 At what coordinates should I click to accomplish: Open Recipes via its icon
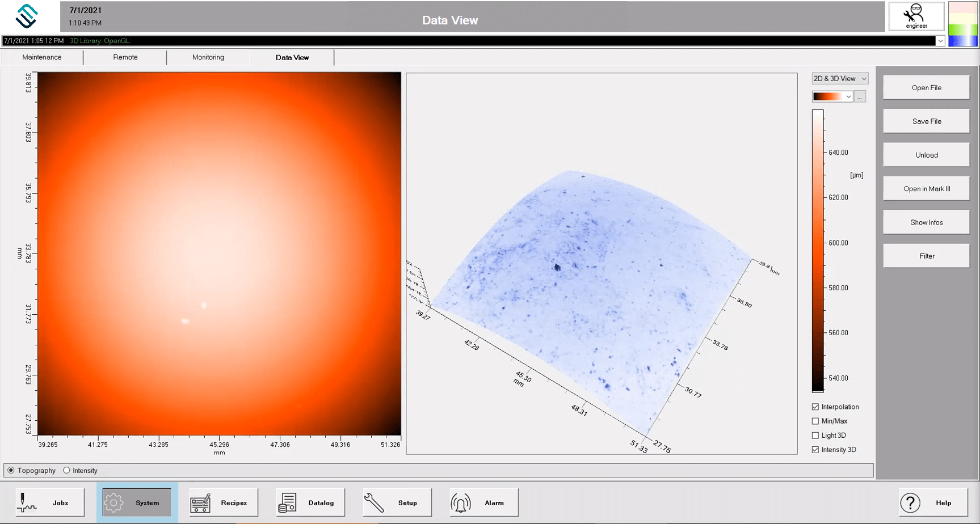[200, 502]
